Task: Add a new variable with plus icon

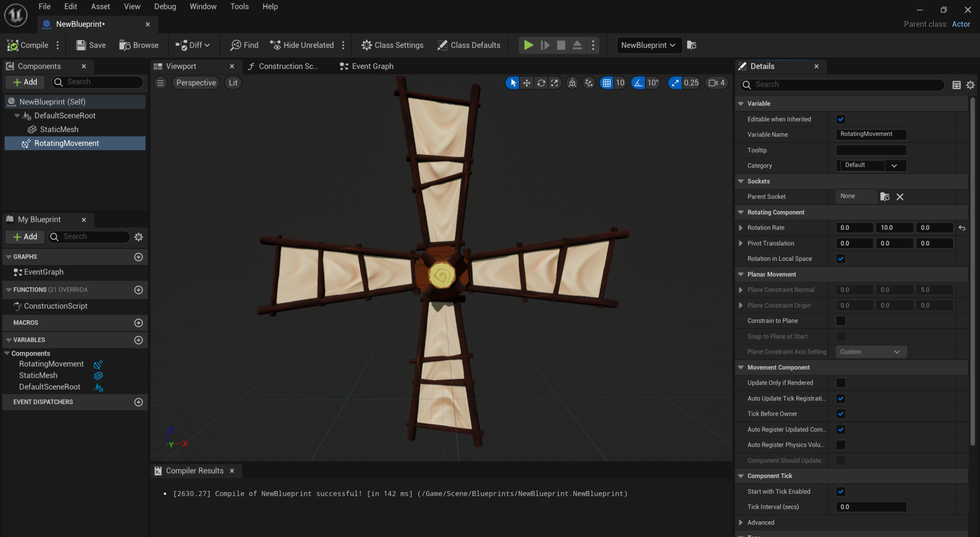Action: tap(138, 340)
